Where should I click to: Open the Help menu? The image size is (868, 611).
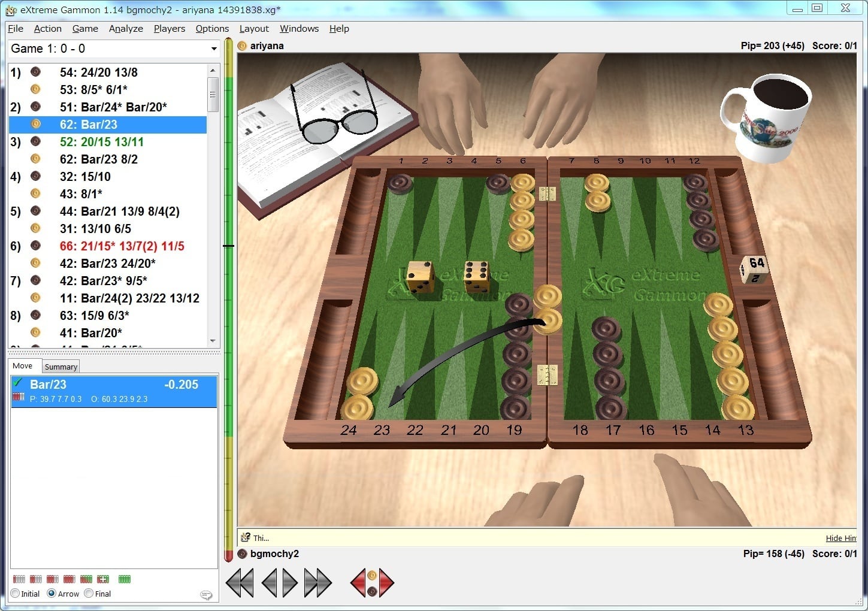tap(339, 28)
